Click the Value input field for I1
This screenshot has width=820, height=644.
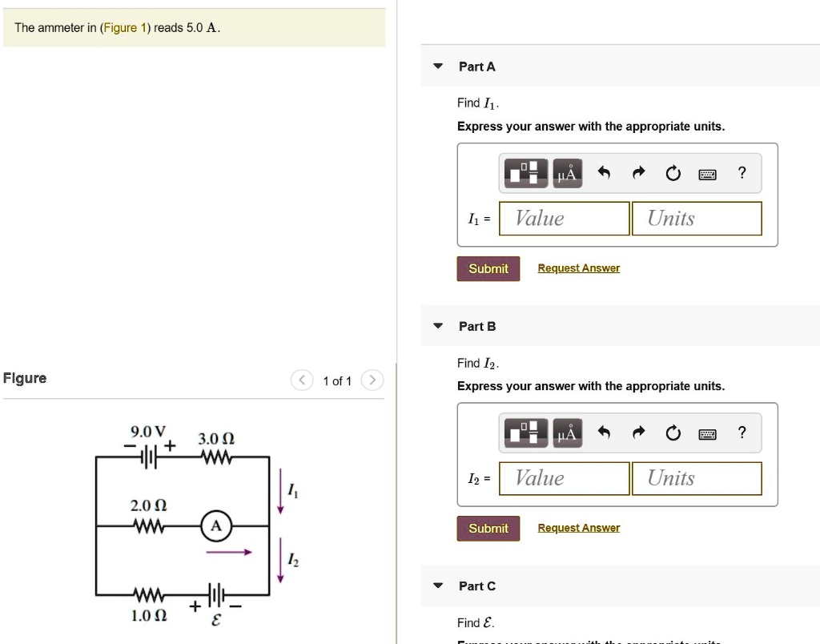[x=563, y=218]
